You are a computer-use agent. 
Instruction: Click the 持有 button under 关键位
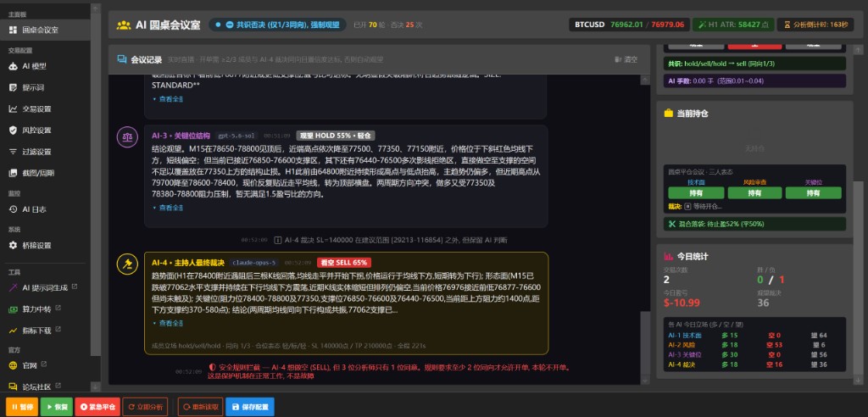(x=813, y=192)
